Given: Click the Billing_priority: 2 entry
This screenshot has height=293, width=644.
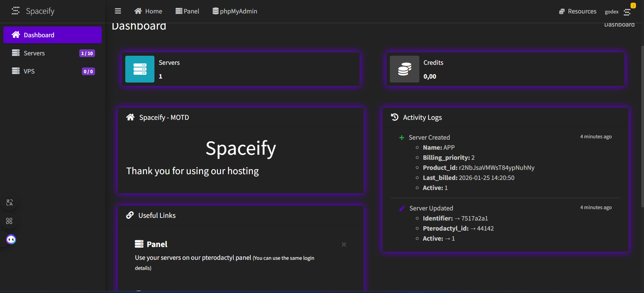Looking at the screenshot, I should point(449,157).
